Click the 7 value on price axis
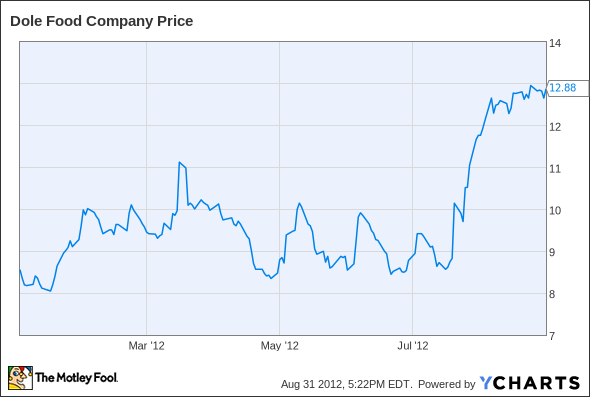This screenshot has height=397, width=590. click(x=552, y=336)
